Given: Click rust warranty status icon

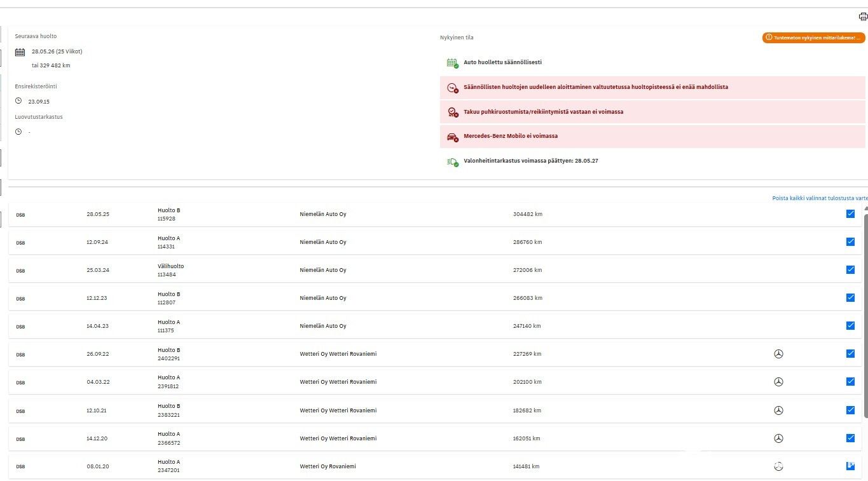Looking at the screenshot, I should click(x=452, y=112).
